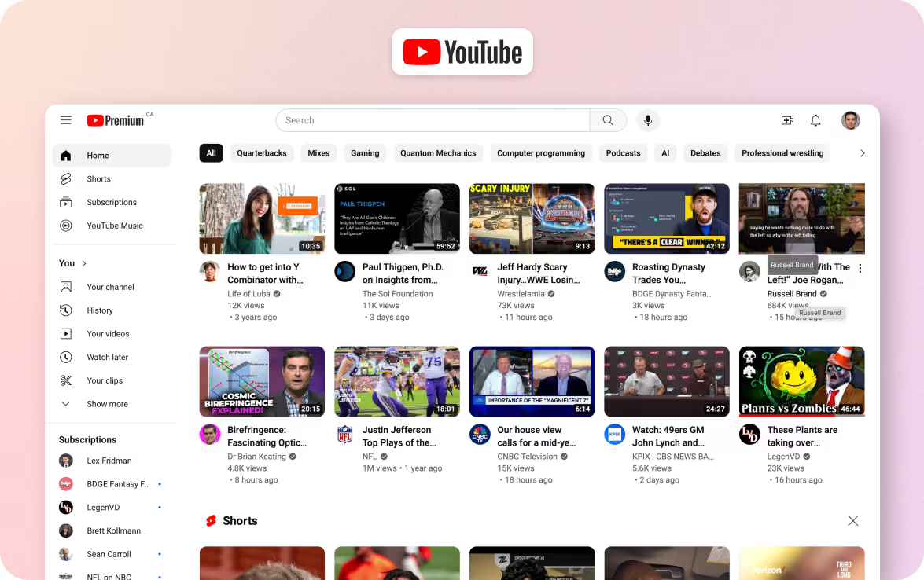
Task: Click Russell Brand channel name
Action: (792, 294)
